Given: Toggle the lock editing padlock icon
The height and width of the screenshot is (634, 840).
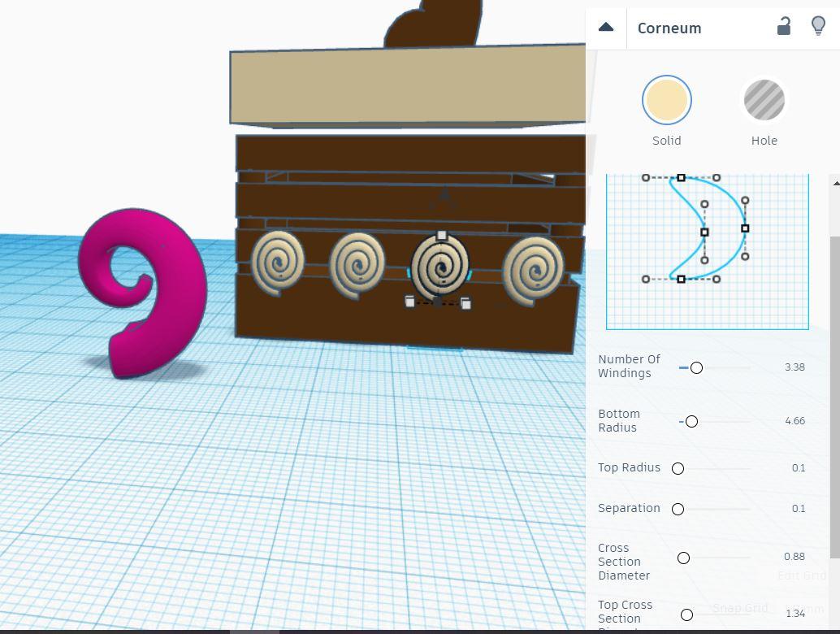Looking at the screenshot, I should (784, 26).
